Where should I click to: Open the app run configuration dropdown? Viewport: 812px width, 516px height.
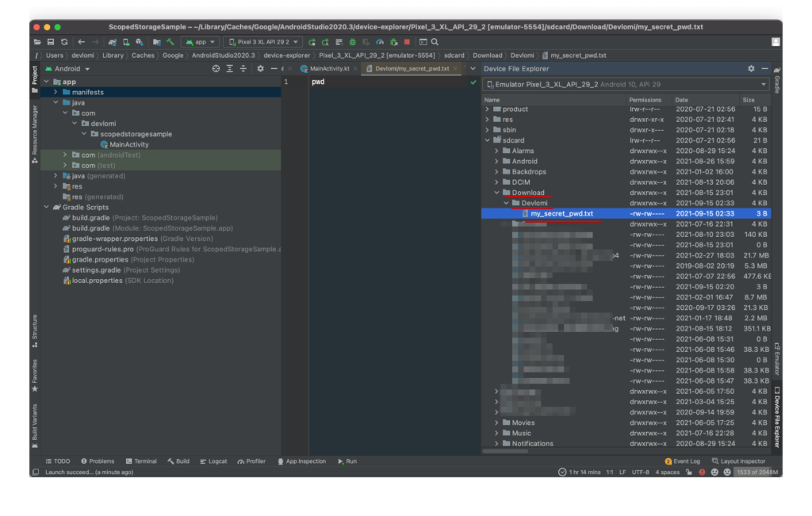pyautogui.click(x=200, y=41)
